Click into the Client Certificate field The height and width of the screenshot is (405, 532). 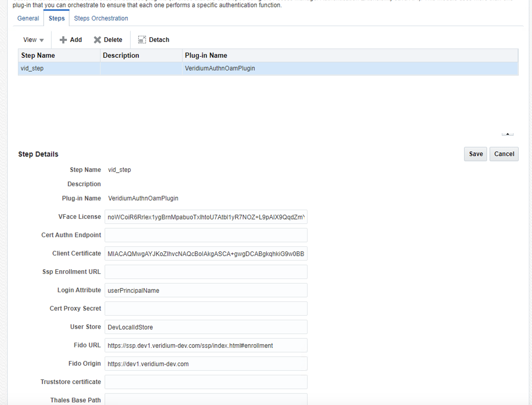click(206, 254)
